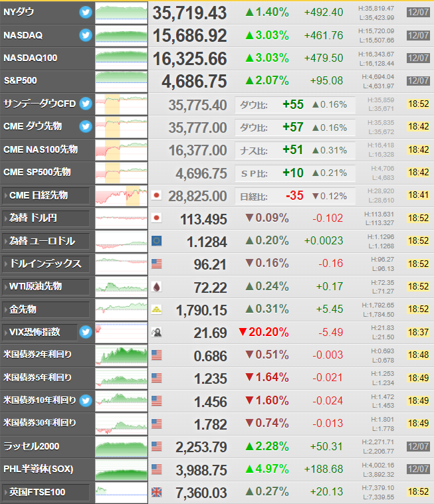Open the NYダウ mini chart
The height and width of the screenshot is (504, 434).
(x=121, y=13)
